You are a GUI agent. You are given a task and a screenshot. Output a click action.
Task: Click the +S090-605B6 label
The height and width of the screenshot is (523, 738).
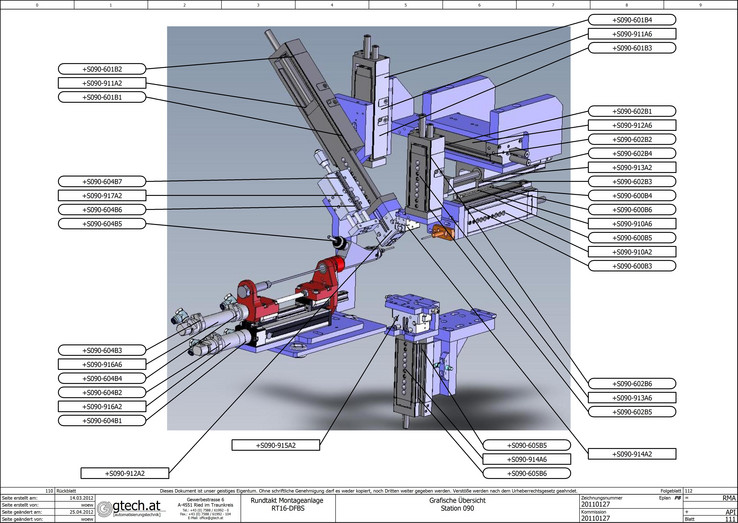[527, 473]
